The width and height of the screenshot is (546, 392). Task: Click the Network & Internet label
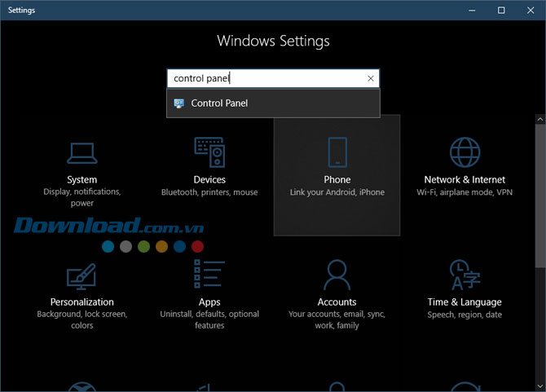point(465,179)
